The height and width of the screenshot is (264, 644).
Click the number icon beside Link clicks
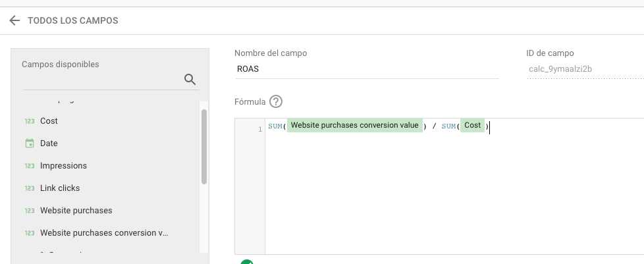tap(30, 188)
